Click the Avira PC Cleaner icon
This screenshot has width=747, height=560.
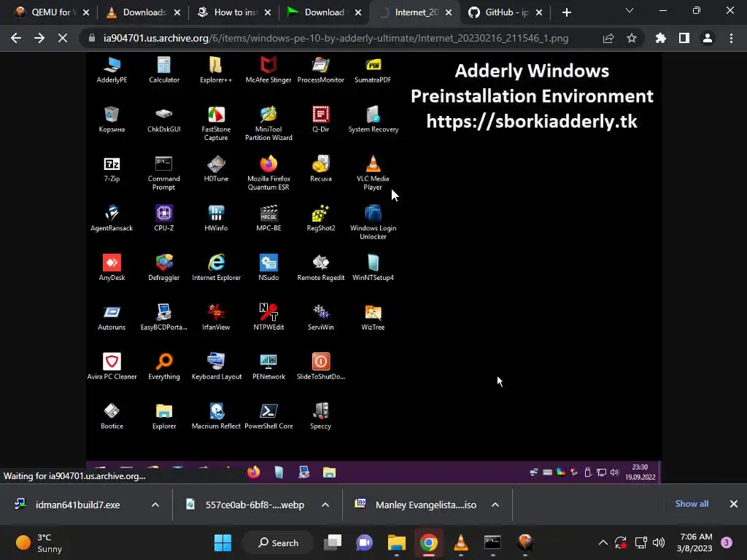pos(112,367)
